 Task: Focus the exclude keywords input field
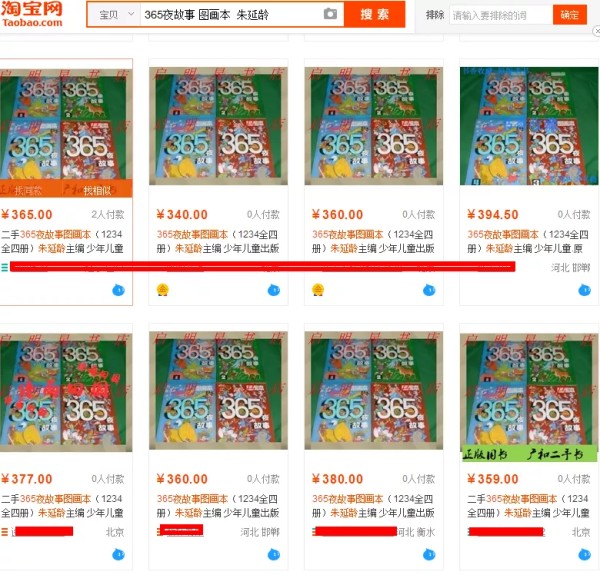501,15
